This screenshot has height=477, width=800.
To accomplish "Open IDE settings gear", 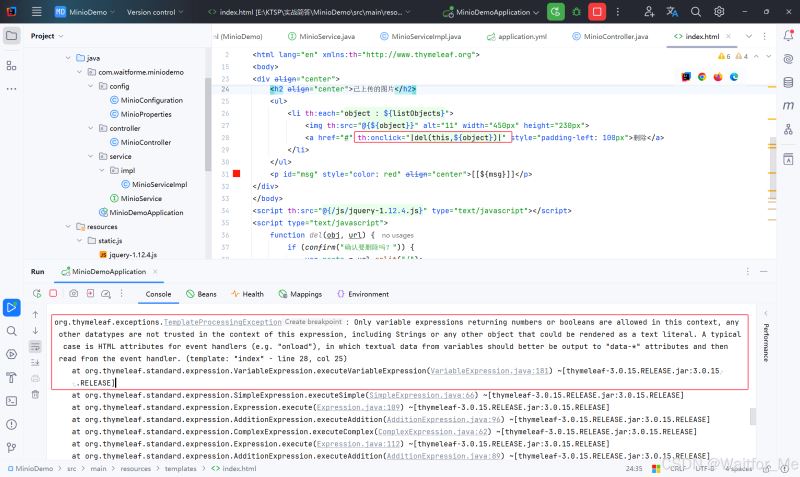I will tap(719, 11).
